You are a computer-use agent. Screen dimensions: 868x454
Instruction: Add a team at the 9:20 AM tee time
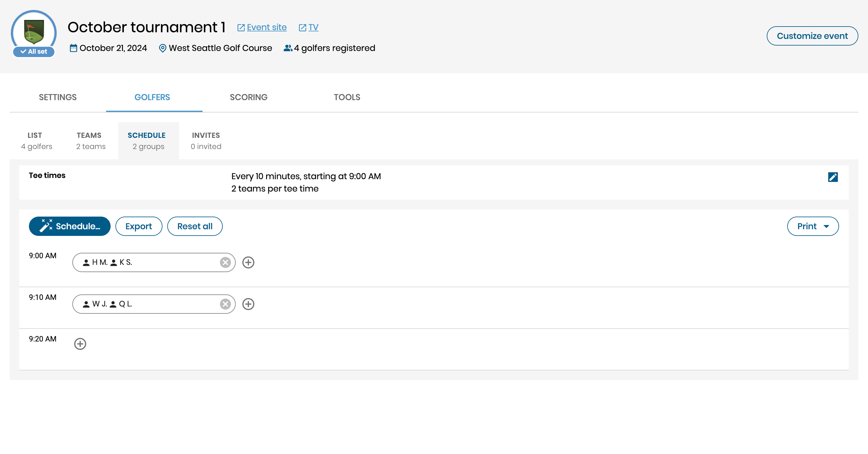click(x=80, y=344)
